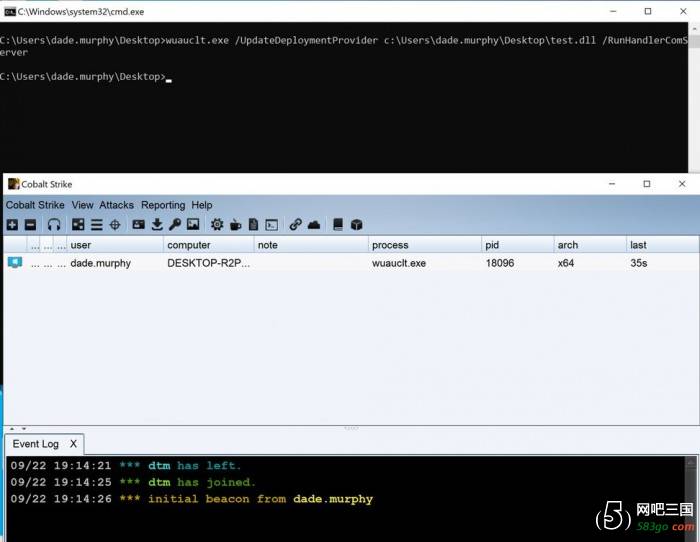Viewport: 700px width, 542px height.
Task: Manage web server via the cloud icon
Action: (314, 225)
